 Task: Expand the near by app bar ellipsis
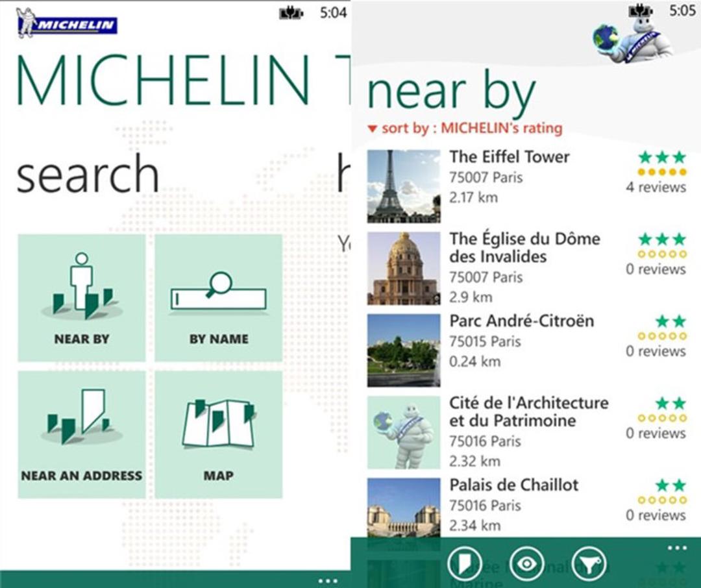677,547
